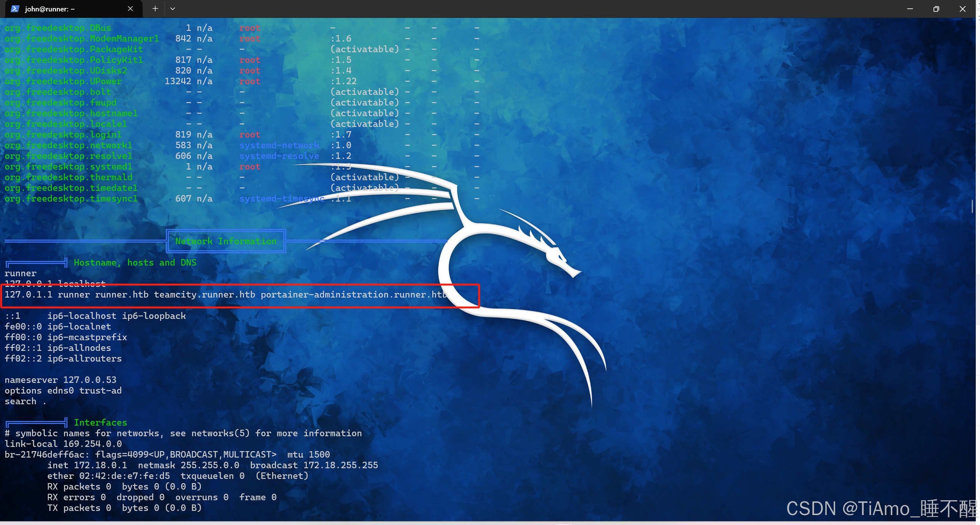Click the 'ff02::1 ip6-allnodes' line
The height and width of the screenshot is (525, 980).
point(58,348)
